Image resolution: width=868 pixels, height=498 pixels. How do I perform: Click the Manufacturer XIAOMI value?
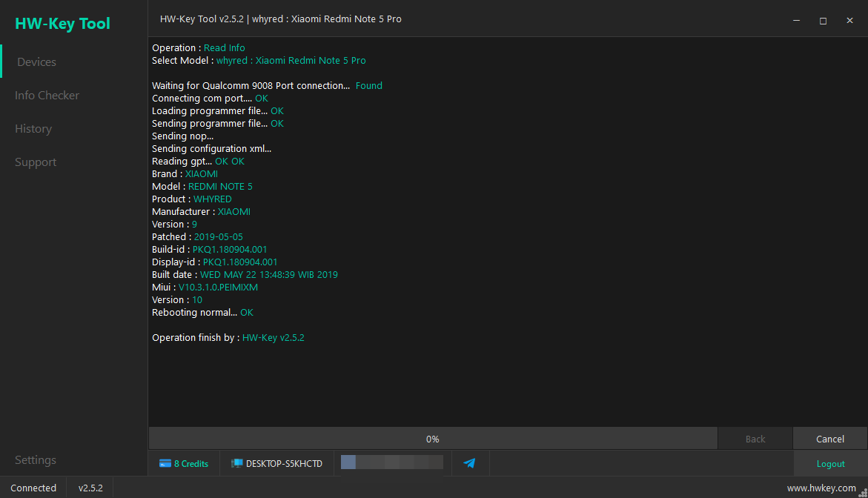coord(233,212)
